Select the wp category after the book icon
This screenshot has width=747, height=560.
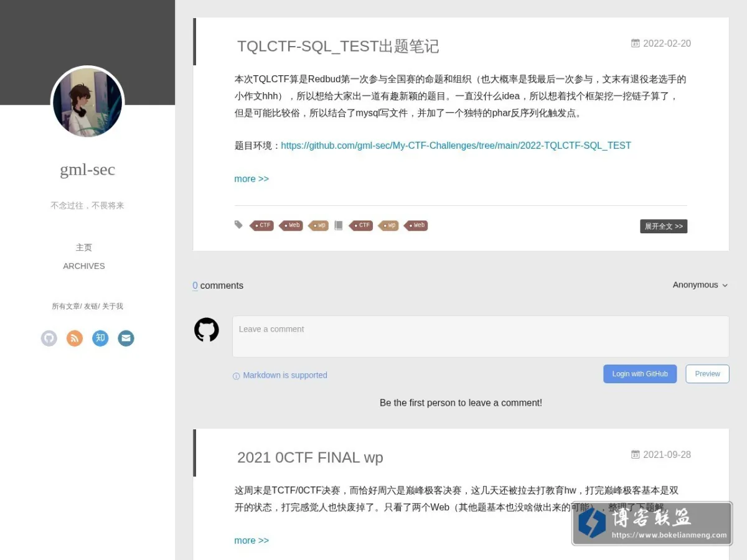(x=388, y=225)
